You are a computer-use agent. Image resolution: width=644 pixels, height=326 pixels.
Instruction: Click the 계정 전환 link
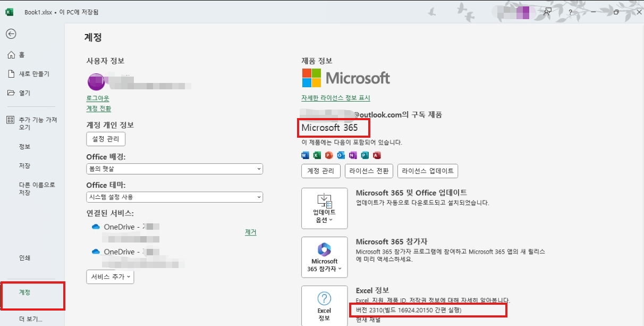99,108
